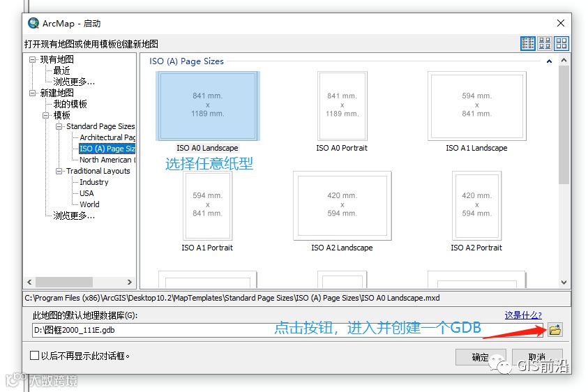Click the Standard Page Sizes tree label
This screenshot has height=392, width=588.
(100, 126)
